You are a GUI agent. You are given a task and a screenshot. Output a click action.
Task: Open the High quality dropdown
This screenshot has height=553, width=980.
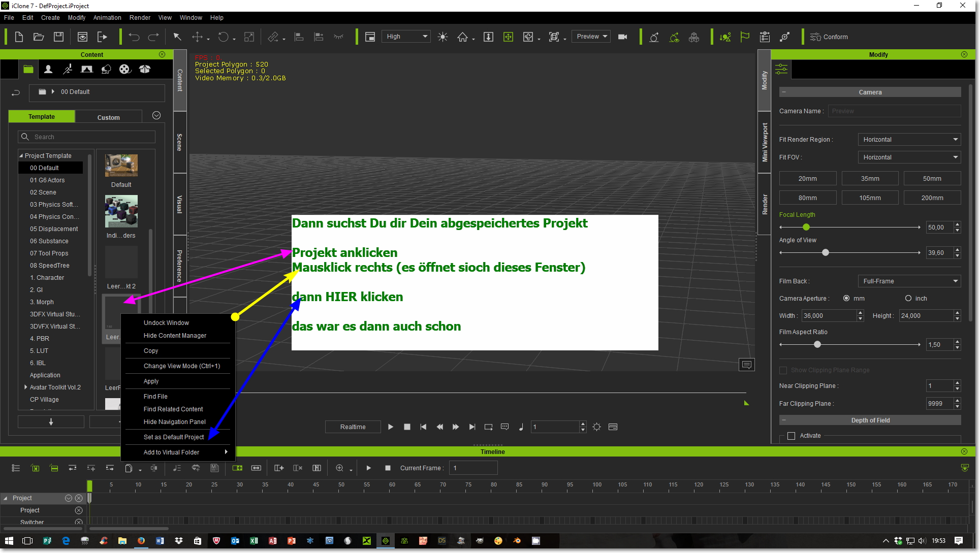(406, 37)
